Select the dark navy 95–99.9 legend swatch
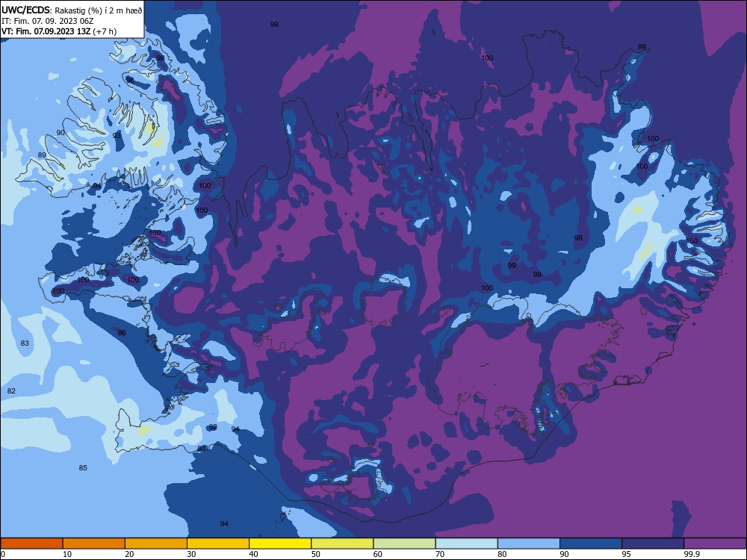 653,544
